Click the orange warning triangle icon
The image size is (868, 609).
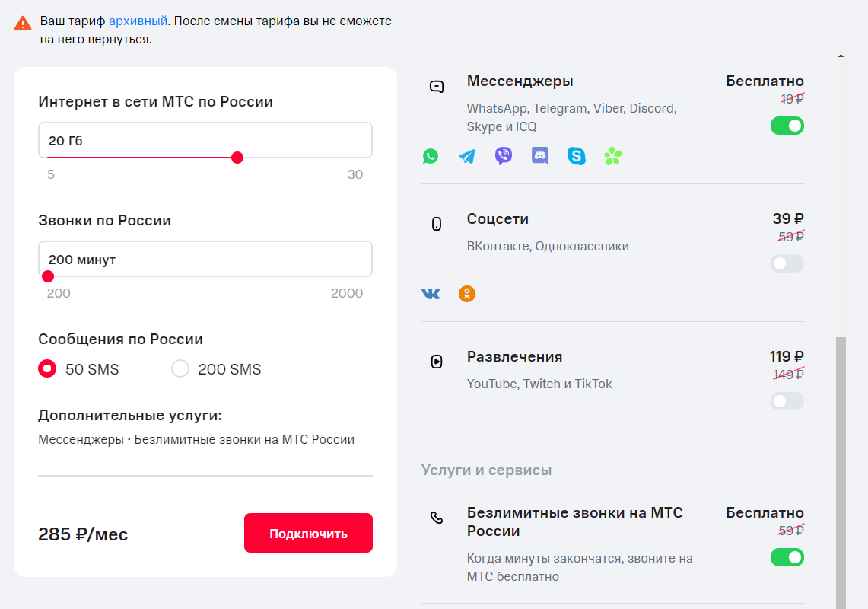(x=23, y=24)
